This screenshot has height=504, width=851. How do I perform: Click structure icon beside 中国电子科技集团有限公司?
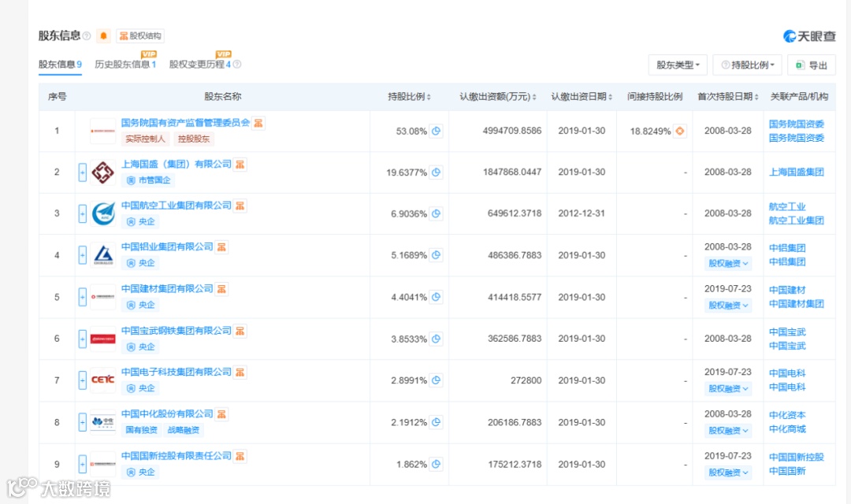[x=240, y=372]
